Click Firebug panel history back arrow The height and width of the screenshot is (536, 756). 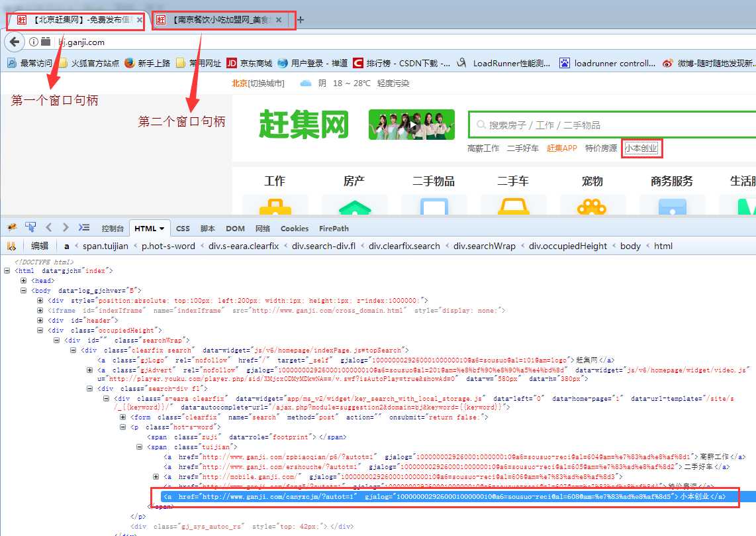[x=49, y=227]
